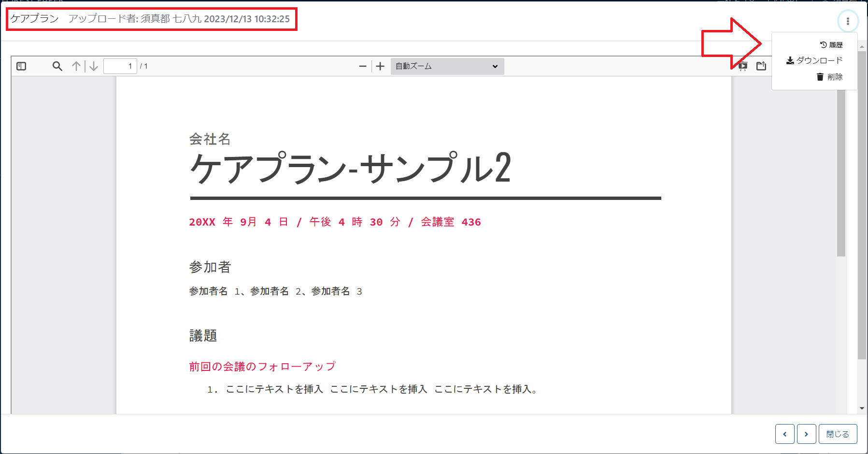Open a file using the open-file icon

click(761, 66)
